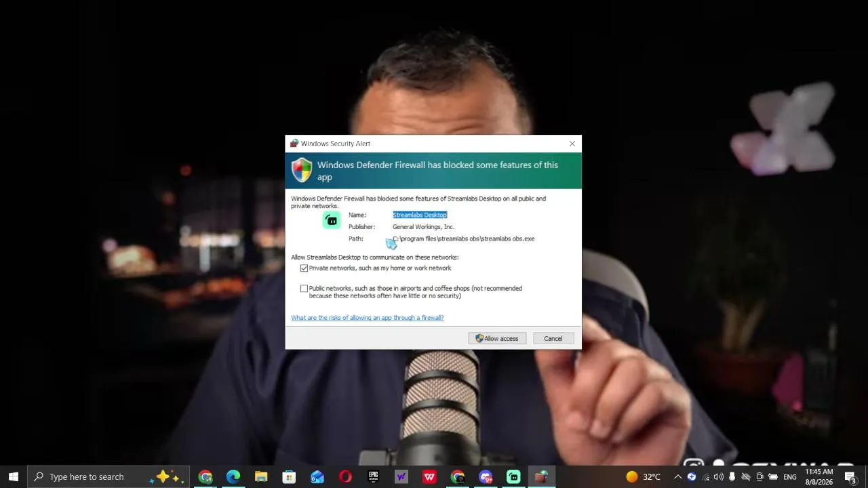Uncheck the Private networks checkbox

coord(304,268)
